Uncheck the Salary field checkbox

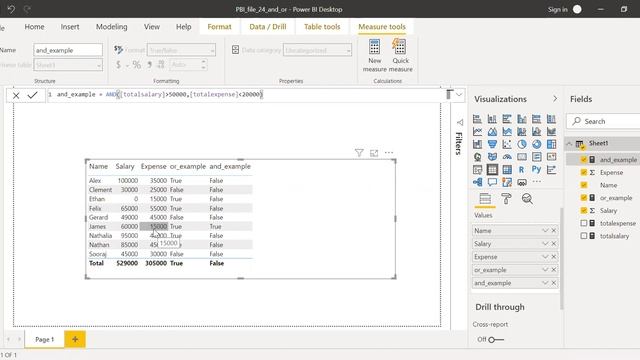(x=584, y=210)
